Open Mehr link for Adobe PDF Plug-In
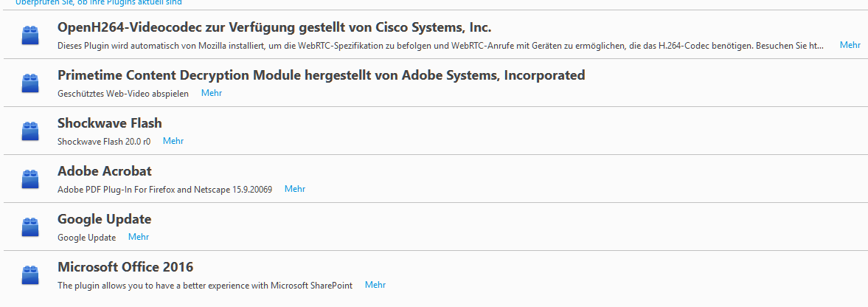 (x=295, y=189)
